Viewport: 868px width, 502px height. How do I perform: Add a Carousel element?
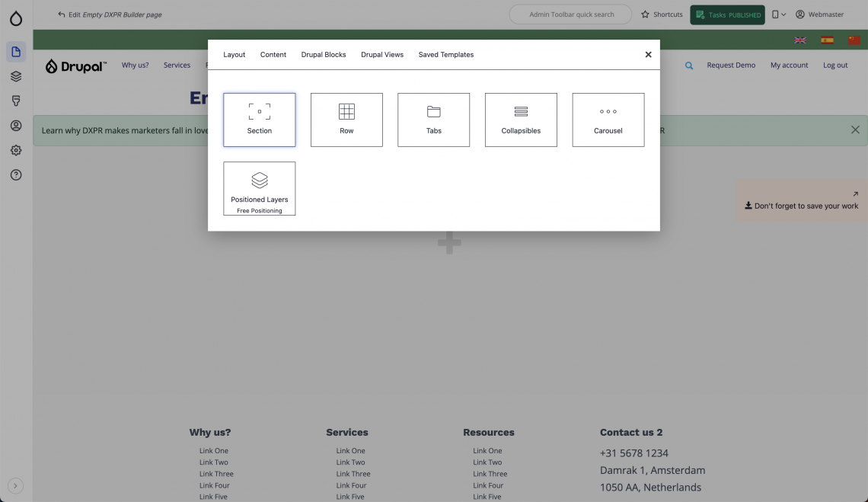coord(608,120)
